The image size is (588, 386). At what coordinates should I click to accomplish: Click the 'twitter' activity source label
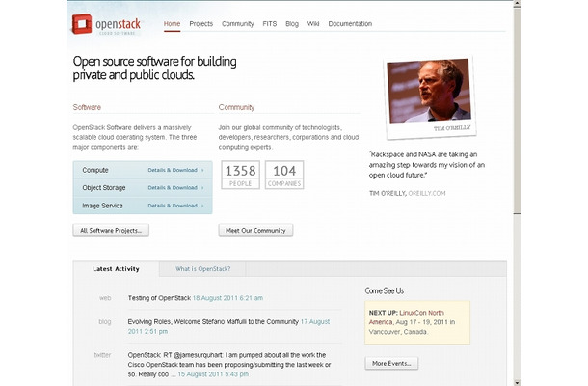(x=102, y=355)
